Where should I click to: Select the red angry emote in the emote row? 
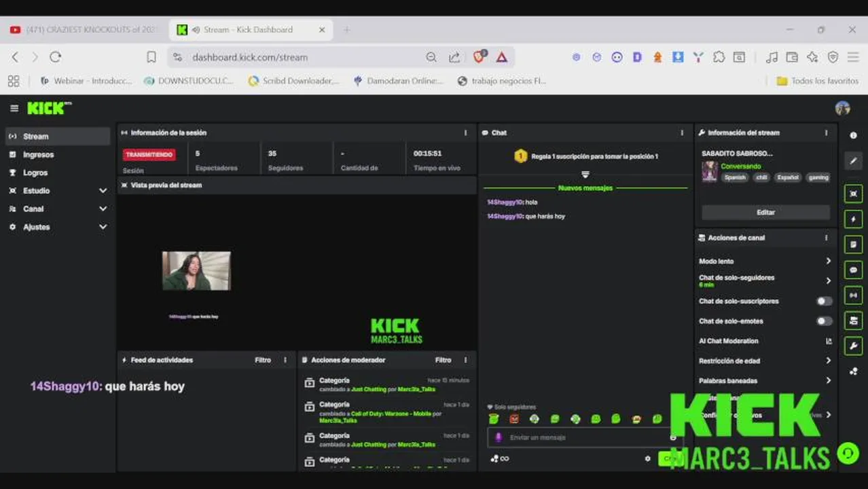[514, 419]
